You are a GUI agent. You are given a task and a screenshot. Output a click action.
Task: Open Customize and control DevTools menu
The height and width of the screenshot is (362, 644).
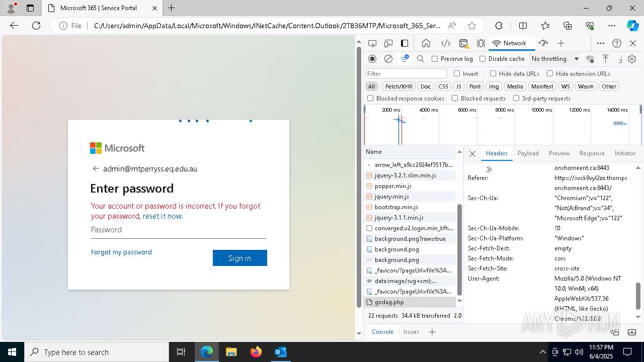(601, 43)
